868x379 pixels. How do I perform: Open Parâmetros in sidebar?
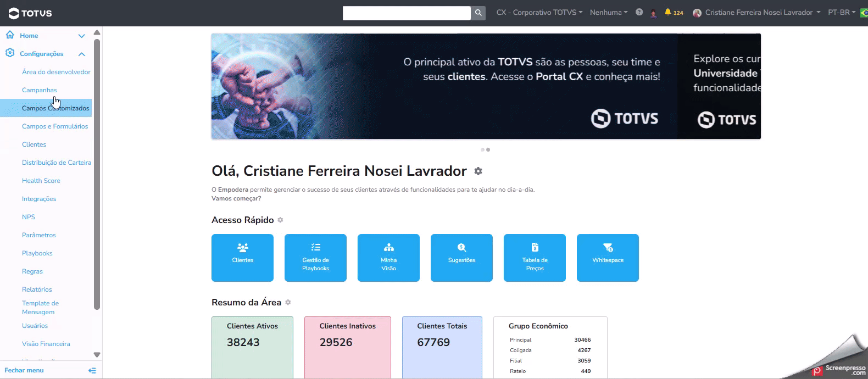click(38, 235)
